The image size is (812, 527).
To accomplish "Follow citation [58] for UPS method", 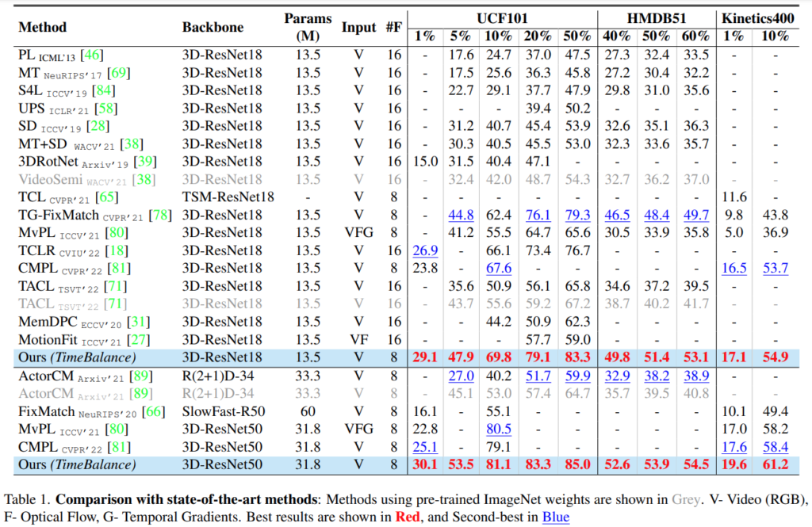I will point(106,109).
